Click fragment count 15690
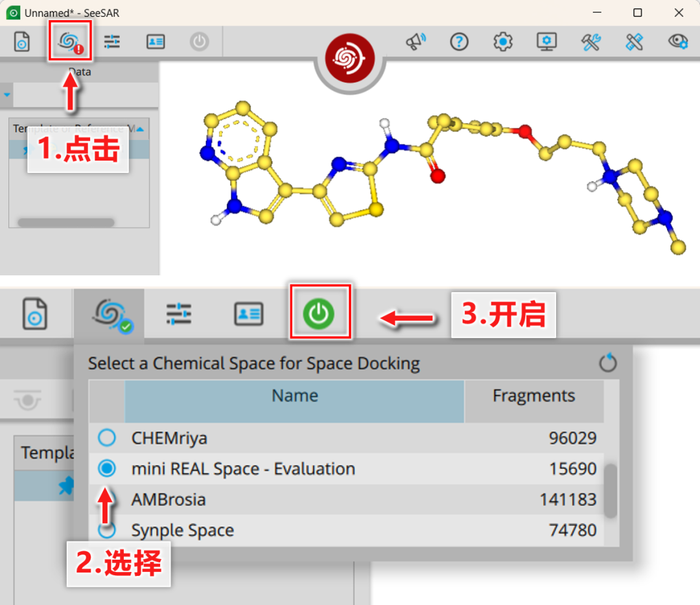Image resolution: width=700 pixels, height=605 pixels. [x=573, y=469]
